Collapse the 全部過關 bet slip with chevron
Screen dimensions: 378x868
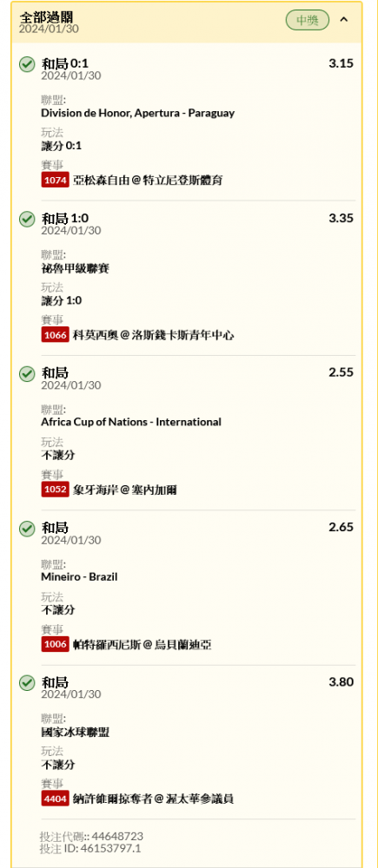point(343,20)
